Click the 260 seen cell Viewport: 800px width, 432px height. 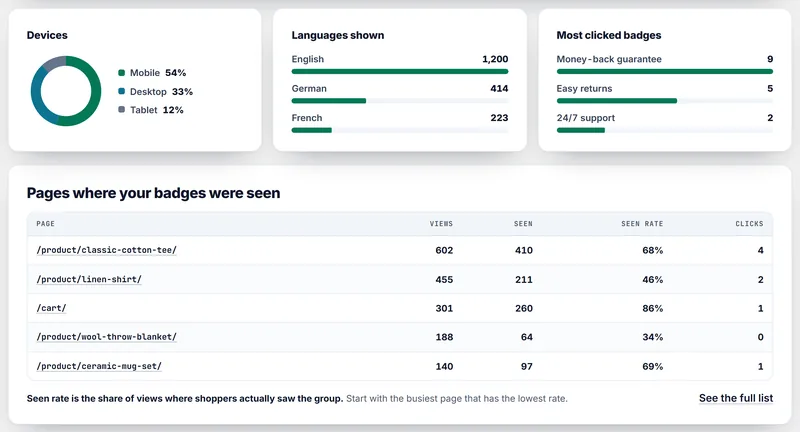pyautogui.click(x=523, y=309)
